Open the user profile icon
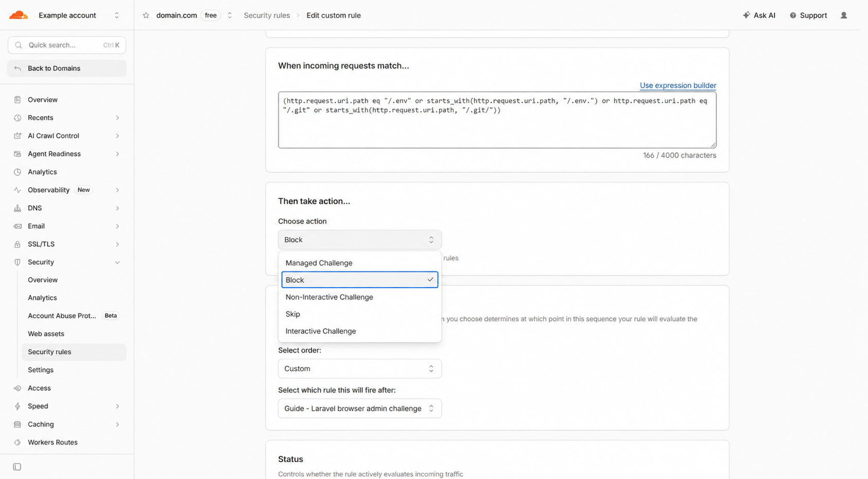The height and width of the screenshot is (479, 868). pyautogui.click(x=844, y=15)
